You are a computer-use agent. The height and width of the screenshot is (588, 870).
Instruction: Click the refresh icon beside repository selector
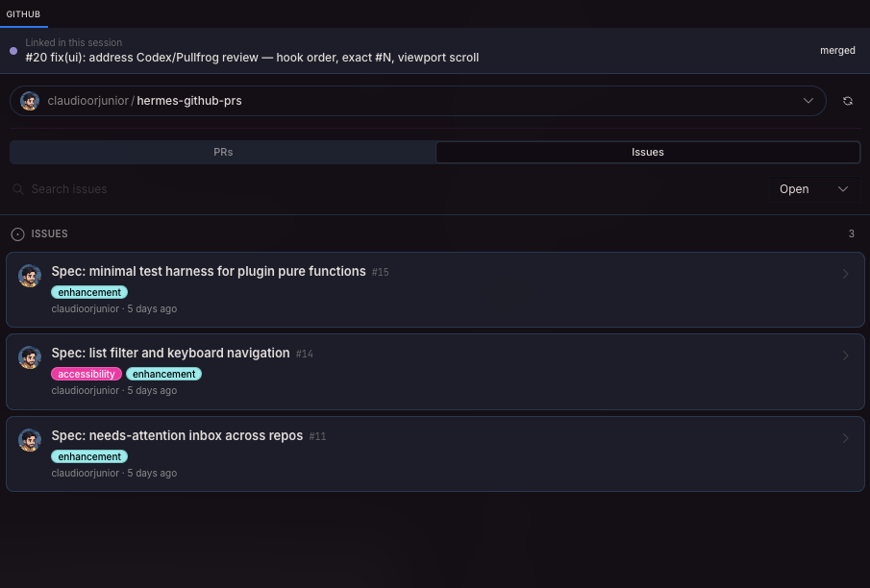pyautogui.click(x=847, y=101)
